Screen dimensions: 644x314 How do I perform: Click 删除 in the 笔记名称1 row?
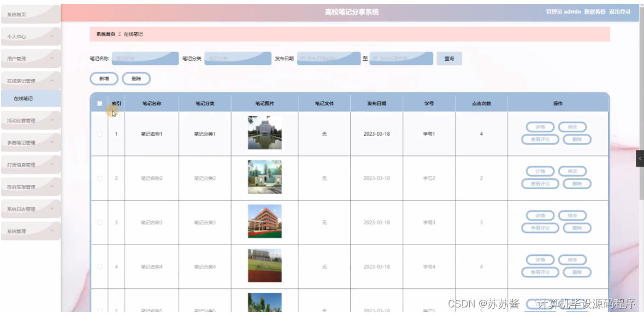(x=577, y=139)
